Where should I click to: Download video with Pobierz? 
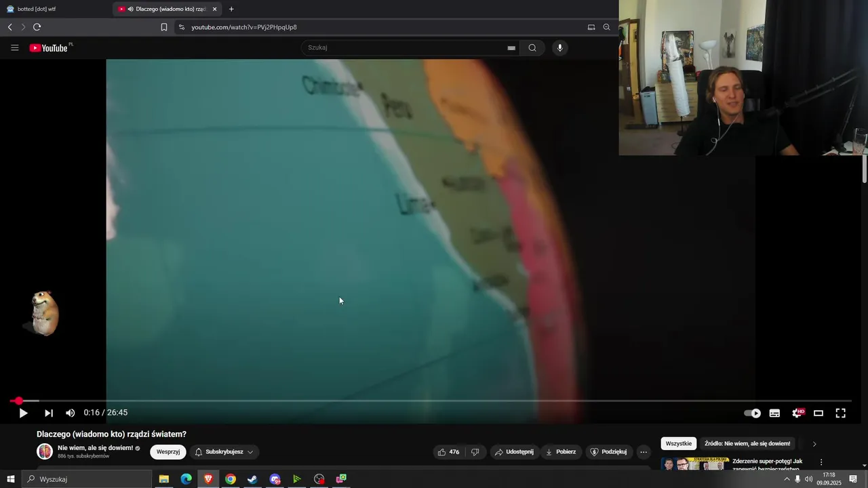pyautogui.click(x=561, y=452)
